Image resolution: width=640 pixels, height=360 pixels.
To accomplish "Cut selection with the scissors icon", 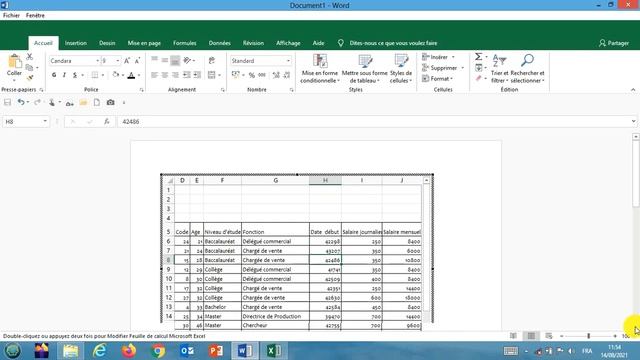I will point(29,57).
